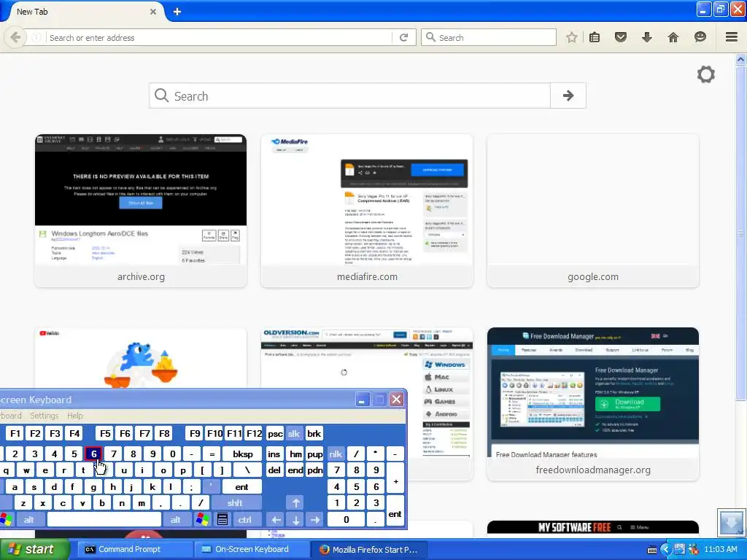Open the Pocket icon in toolbar
Image resolution: width=747 pixels, height=560 pixels.
(620, 37)
